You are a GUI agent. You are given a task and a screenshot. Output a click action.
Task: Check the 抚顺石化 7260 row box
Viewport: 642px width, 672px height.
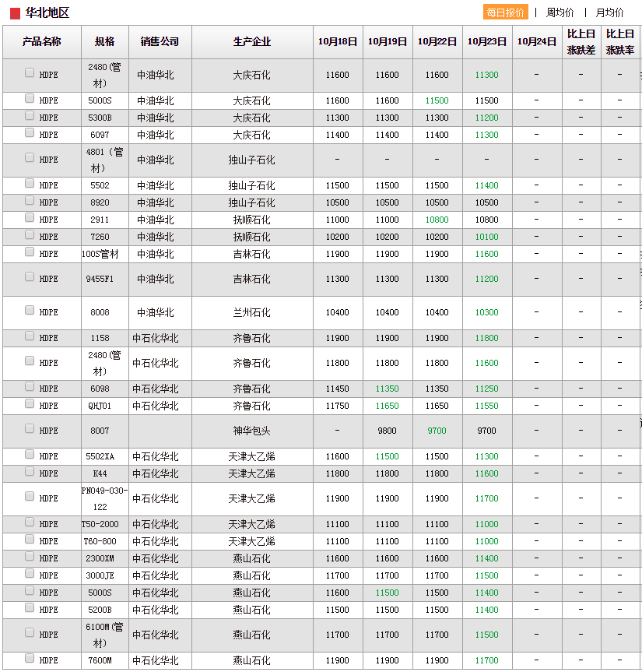pos(29,234)
